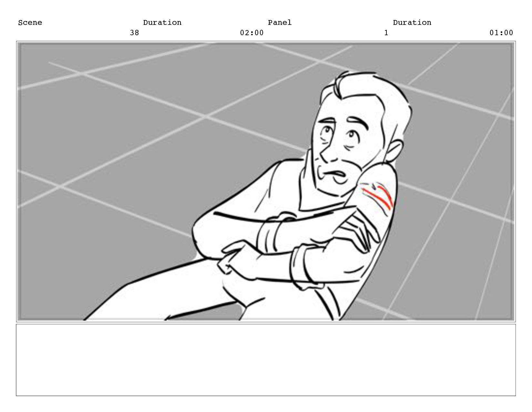Select the first Duration label
The width and height of the screenshot is (532, 412).
[162, 23]
